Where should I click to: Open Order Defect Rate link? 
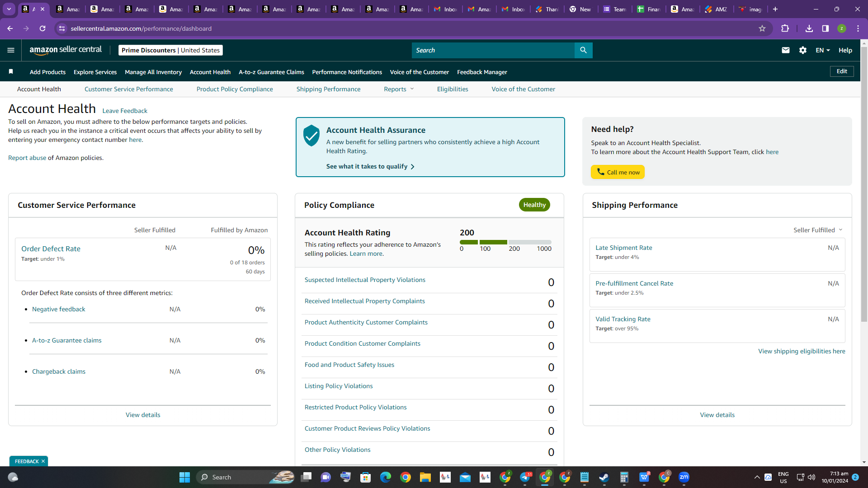[51, 249]
